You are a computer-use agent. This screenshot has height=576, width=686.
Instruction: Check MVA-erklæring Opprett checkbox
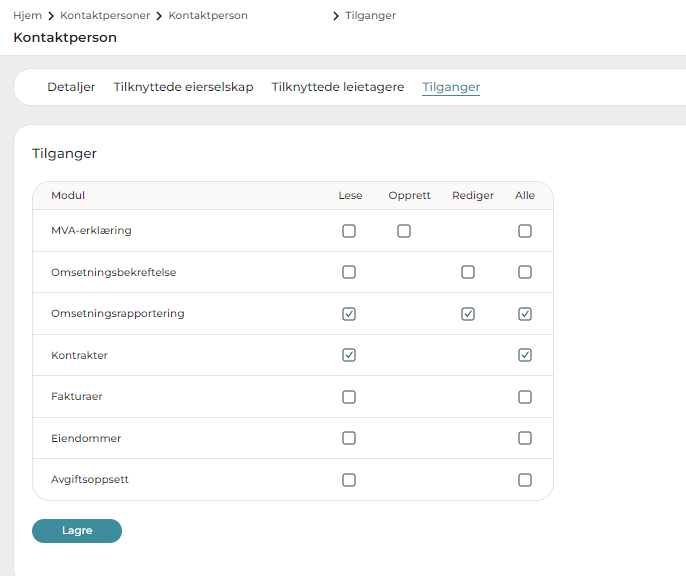pos(404,231)
